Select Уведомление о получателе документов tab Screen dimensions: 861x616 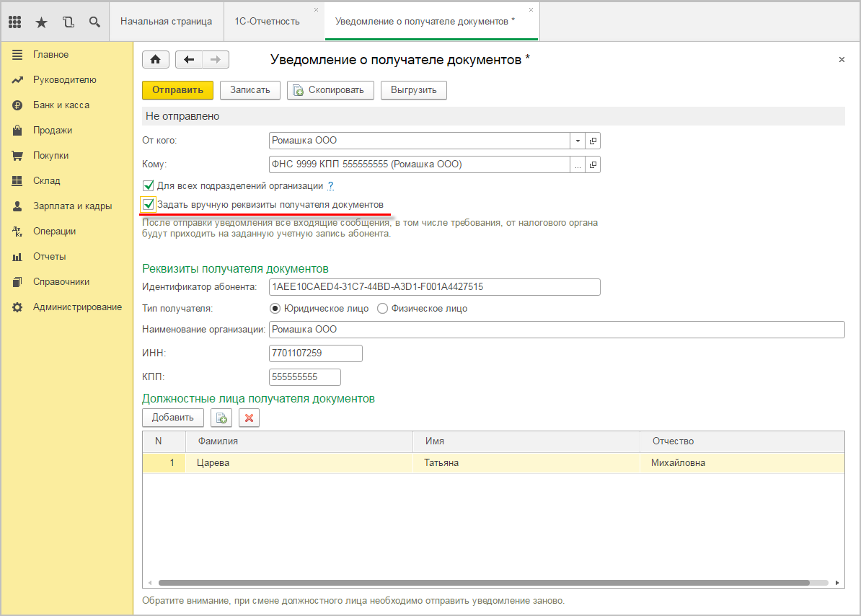click(x=425, y=22)
